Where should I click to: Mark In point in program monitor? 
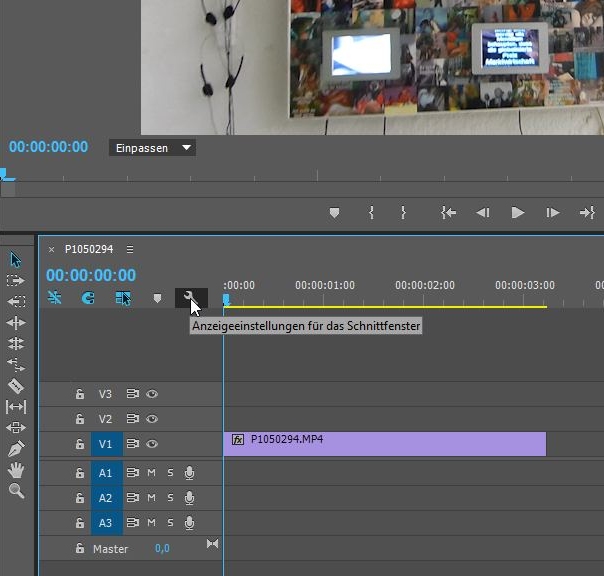tap(371, 213)
